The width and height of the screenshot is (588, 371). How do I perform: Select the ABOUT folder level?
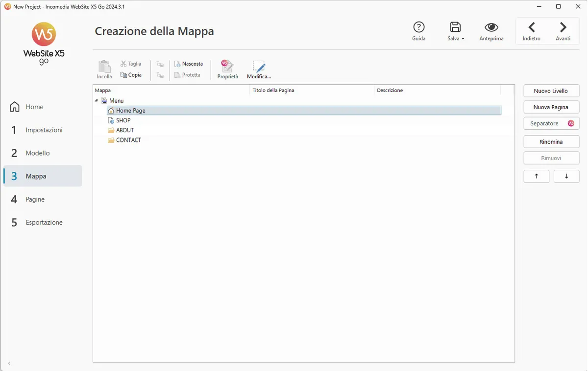(125, 130)
